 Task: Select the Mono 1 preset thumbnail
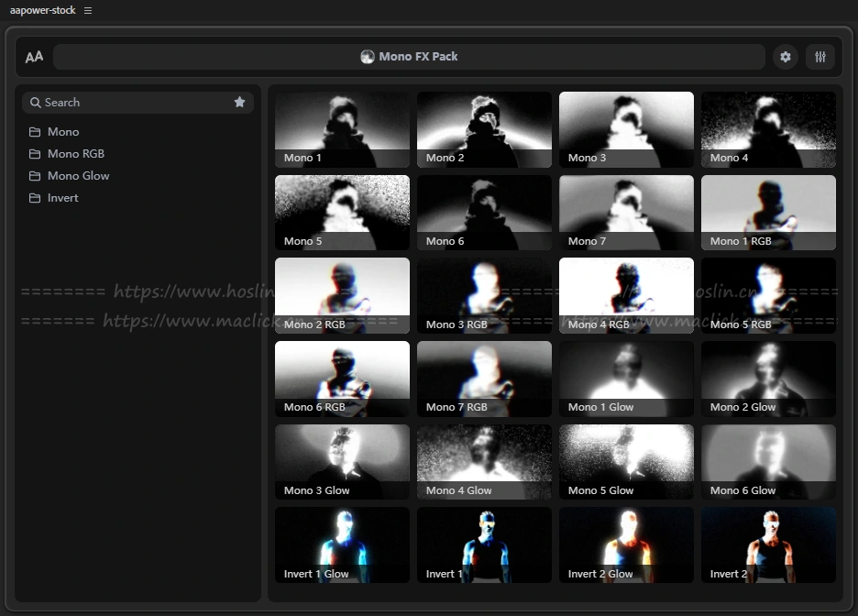(342, 129)
